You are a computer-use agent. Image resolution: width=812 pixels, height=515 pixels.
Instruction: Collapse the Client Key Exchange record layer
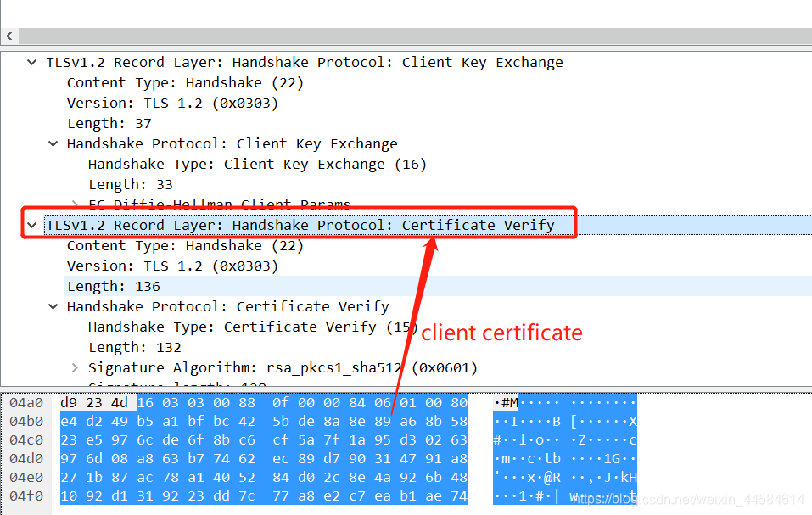(x=32, y=63)
